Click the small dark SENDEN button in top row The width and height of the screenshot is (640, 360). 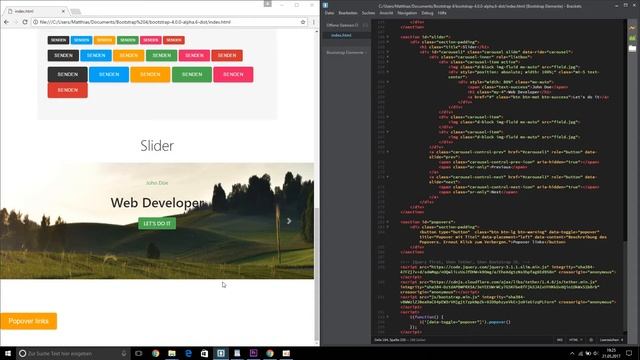(59, 40)
